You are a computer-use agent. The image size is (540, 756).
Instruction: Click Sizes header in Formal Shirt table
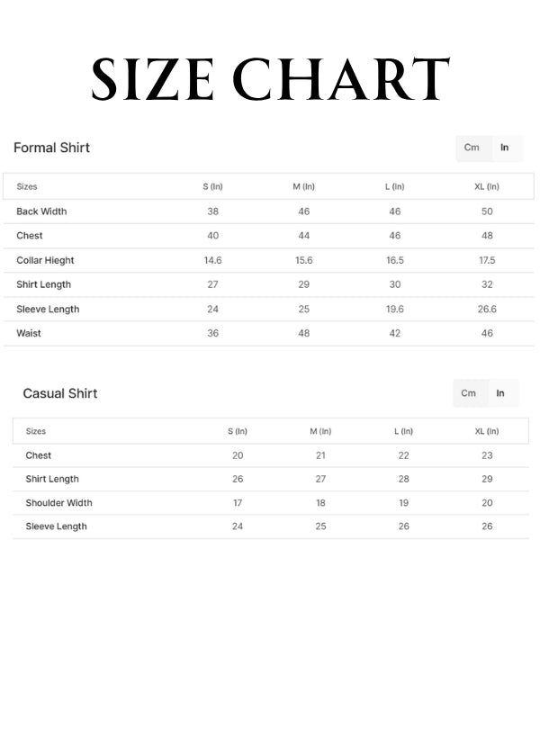pyautogui.click(x=27, y=187)
